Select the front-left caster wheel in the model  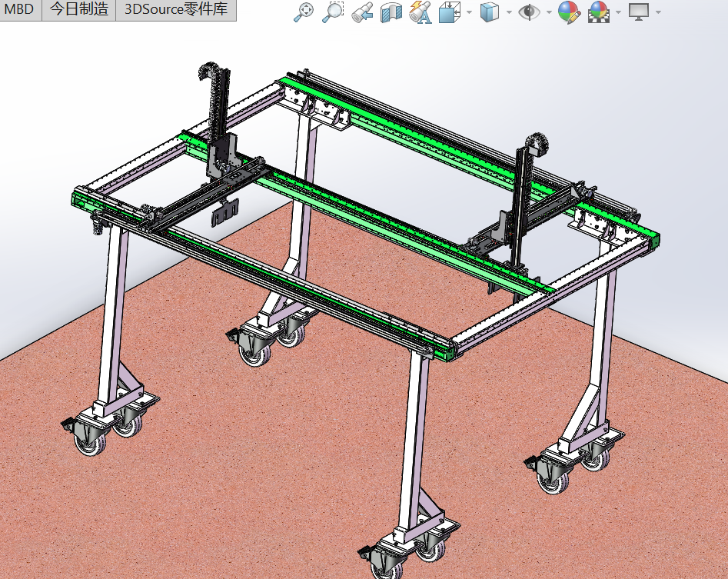91,440
